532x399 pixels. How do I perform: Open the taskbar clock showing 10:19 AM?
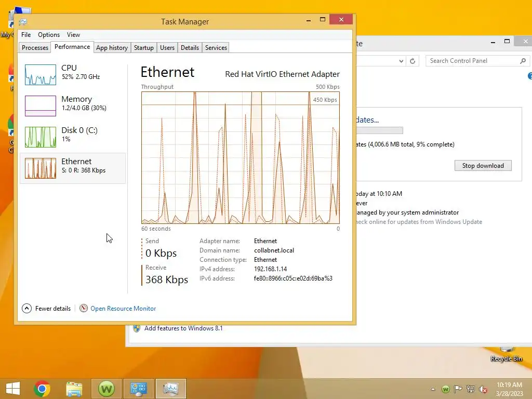[x=509, y=389]
